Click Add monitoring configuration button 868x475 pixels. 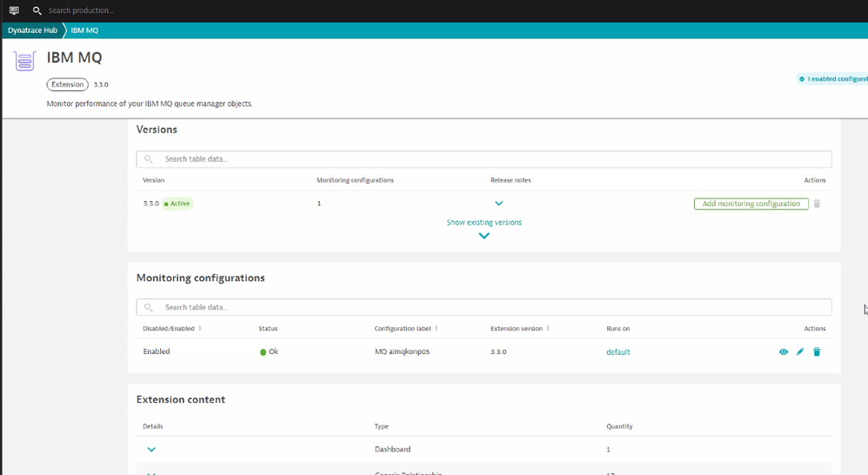pyautogui.click(x=751, y=204)
